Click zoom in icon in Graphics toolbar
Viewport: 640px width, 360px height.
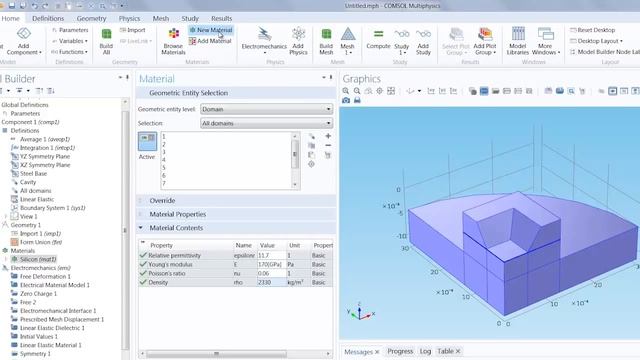tap(346, 91)
